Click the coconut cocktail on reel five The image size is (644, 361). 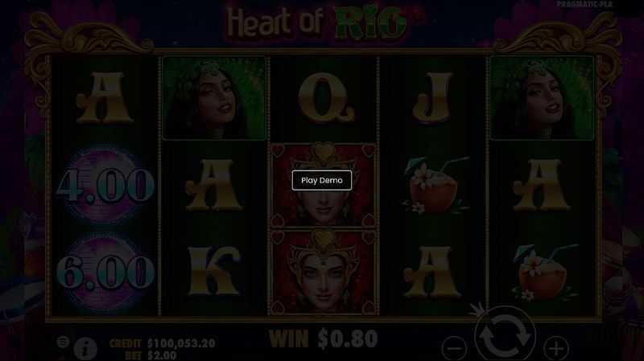point(543,273)
